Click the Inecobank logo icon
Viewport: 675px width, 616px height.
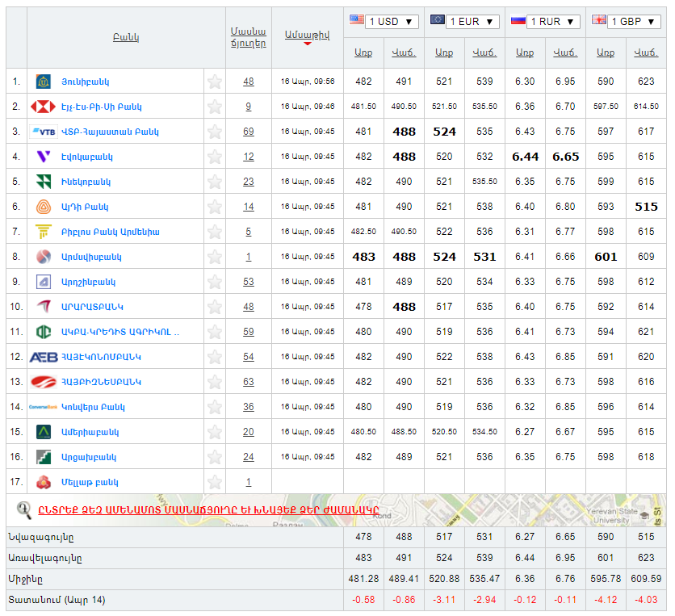(x=44, y=182)
